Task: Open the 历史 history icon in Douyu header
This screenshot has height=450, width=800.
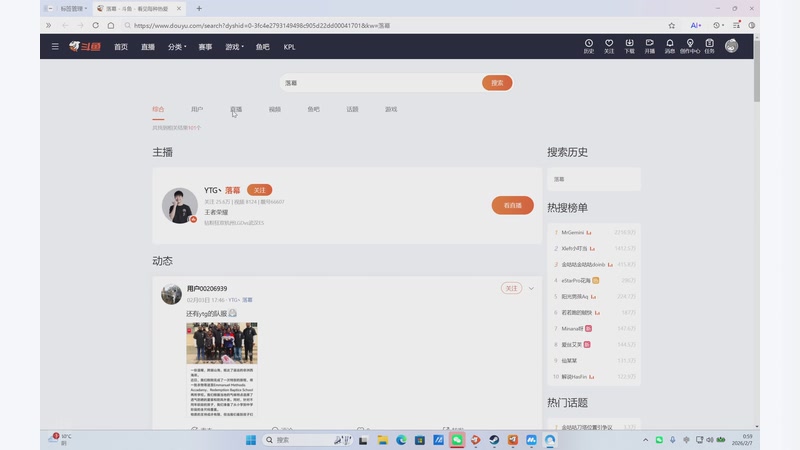Action: (x=589, y=46)
